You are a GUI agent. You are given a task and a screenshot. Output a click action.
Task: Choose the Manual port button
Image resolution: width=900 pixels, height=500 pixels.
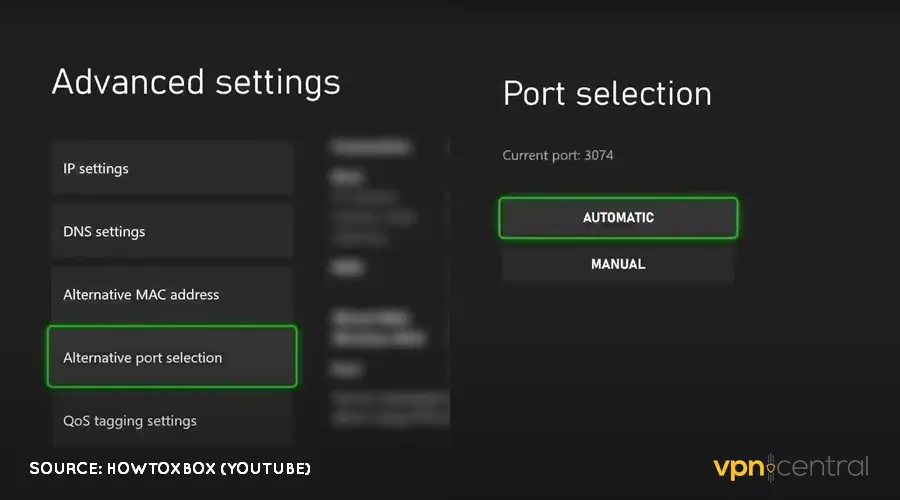click(618, 264)
